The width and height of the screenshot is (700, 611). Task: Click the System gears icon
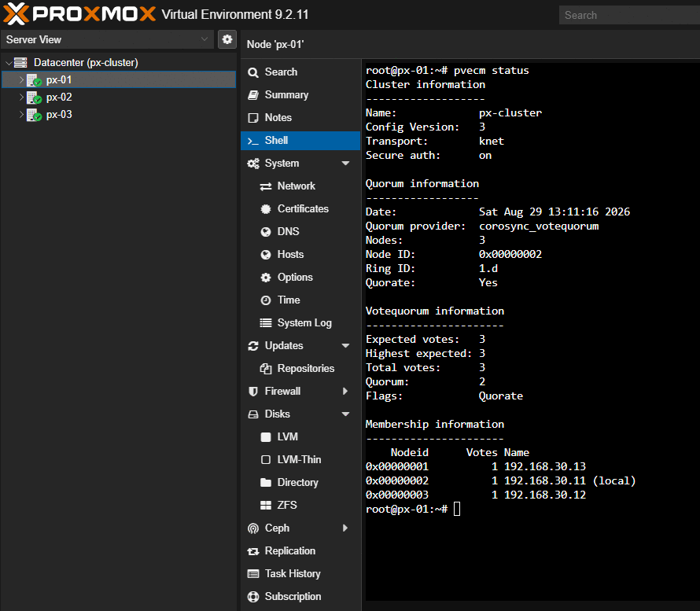pyautogui.click(x=253, y=164)
